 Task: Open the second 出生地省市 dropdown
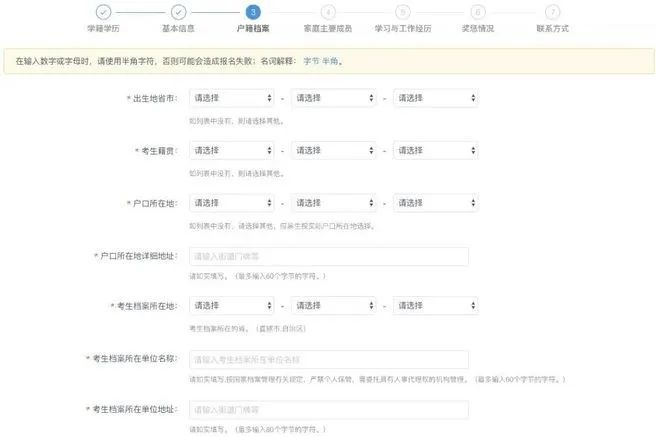click(x=334, y=98)
